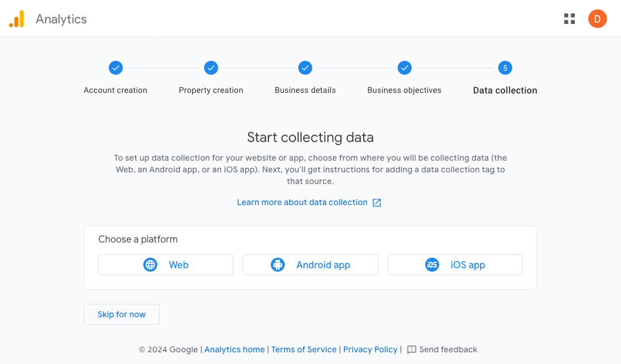621x364 pixels.
Task: Click Send feedback in the footer
Action: [x=442, y=349]
